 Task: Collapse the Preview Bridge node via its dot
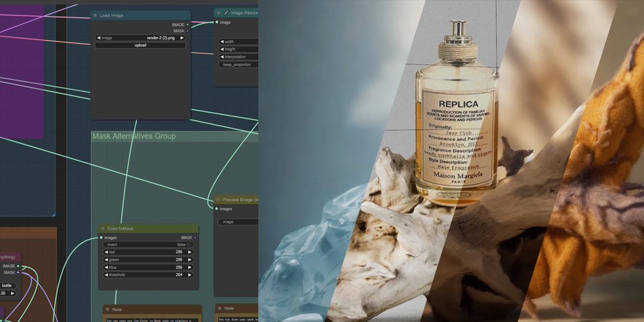[x=218, y=200]
